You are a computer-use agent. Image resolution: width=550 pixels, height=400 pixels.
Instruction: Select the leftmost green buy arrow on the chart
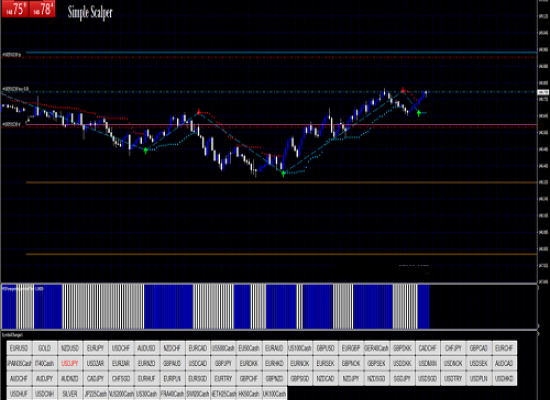146,150
